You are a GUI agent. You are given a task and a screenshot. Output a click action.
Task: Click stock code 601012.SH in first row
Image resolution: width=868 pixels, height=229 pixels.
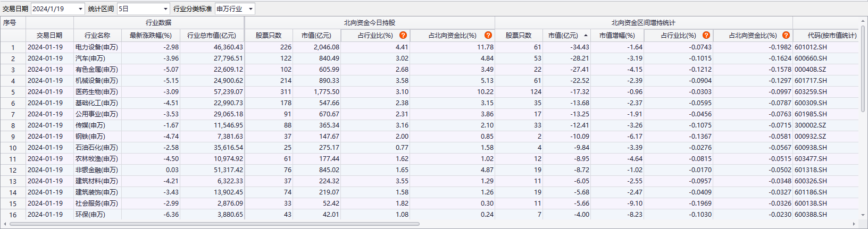click(811, 47)
